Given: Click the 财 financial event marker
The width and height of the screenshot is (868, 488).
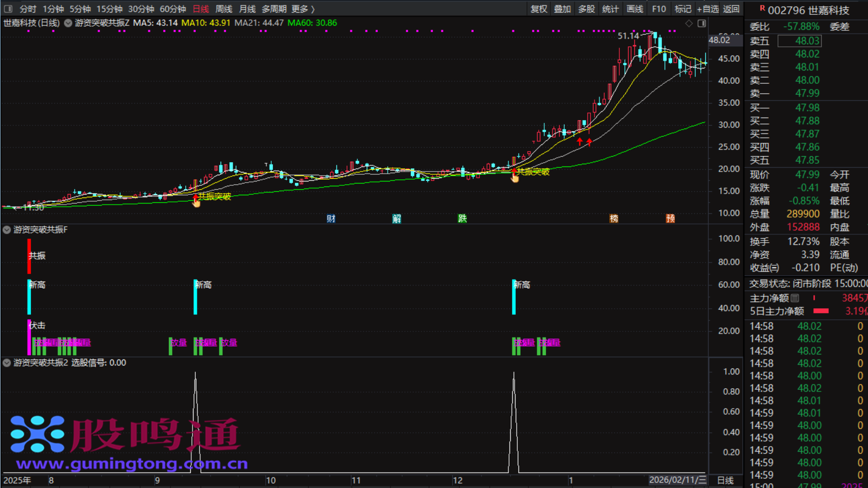Looking at the screenshot, I should (x=331, y=218).
